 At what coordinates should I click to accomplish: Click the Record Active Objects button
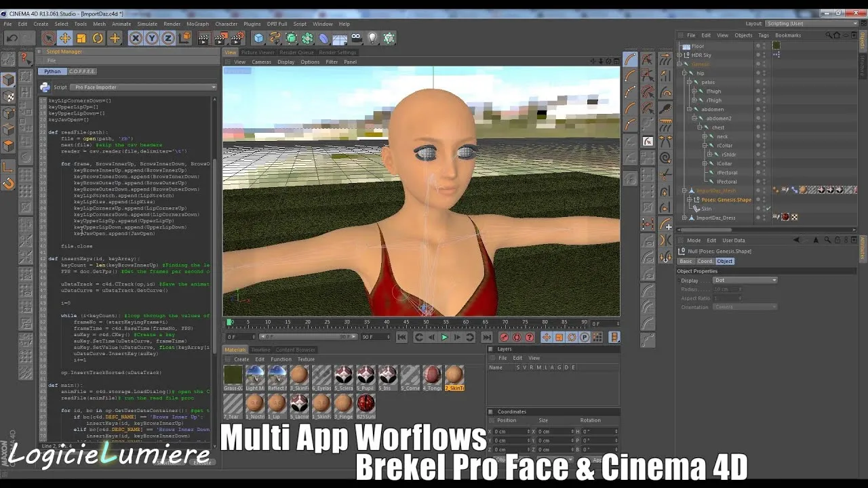(504, 337)
